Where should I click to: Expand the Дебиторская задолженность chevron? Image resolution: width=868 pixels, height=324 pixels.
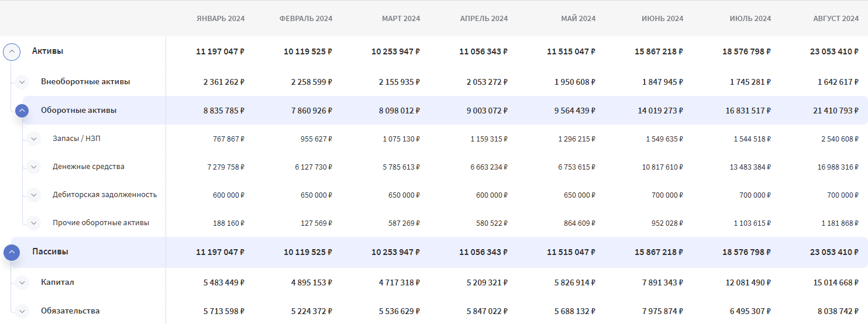pyautogui.click(x=34, y=195)
